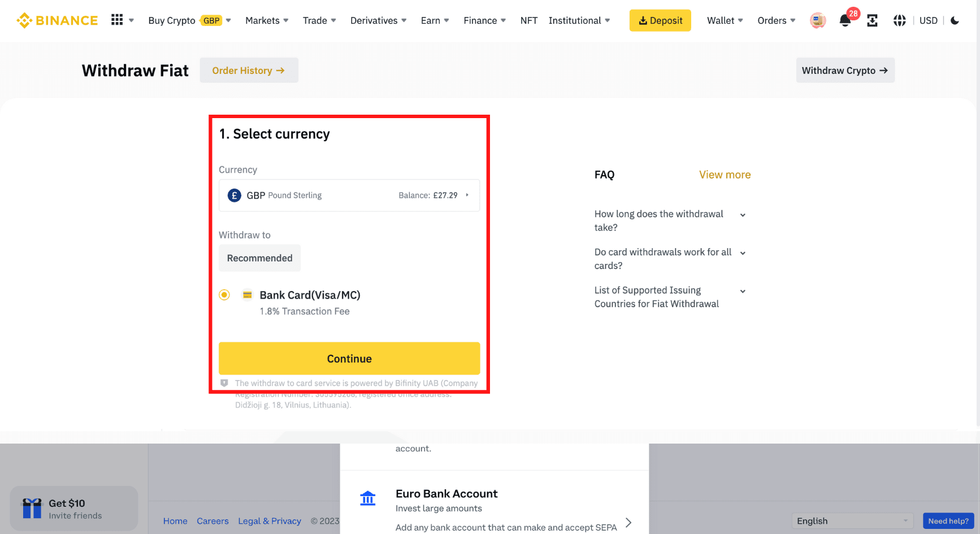Open the apps grid menu icon
The height and width of the screenshot is (534, 980).
[x=117, y=20]
